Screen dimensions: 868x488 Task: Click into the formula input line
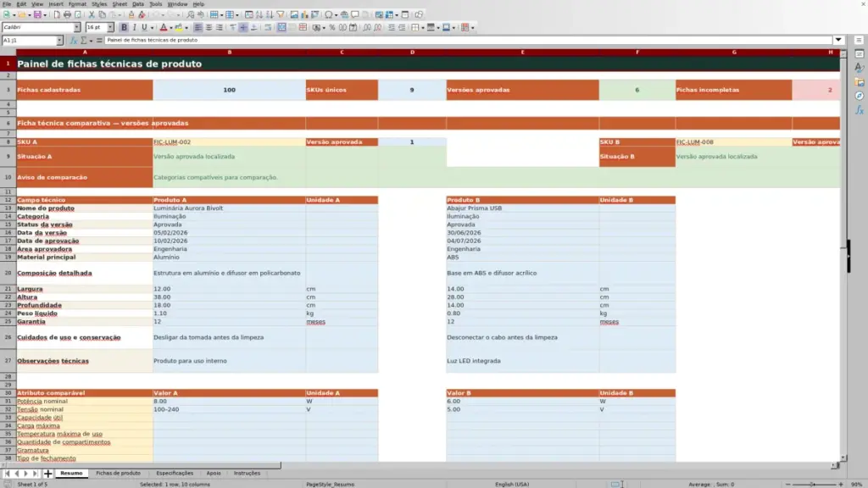[468, 41]
